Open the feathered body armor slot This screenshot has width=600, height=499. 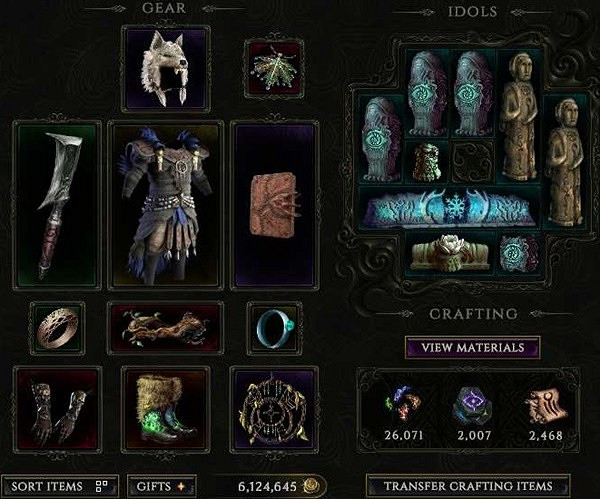pyautogui.click(x=166, y=205)
